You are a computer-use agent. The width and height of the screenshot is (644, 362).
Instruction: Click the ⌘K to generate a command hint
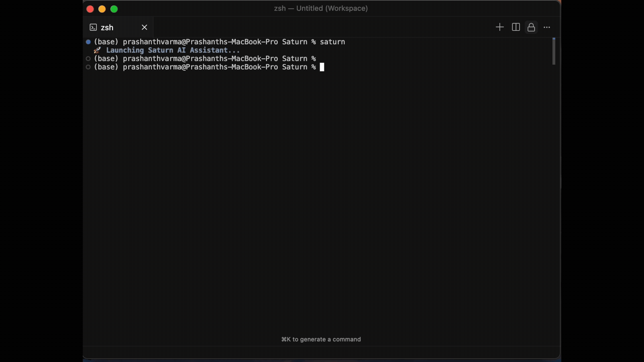(x=321, y=339)
